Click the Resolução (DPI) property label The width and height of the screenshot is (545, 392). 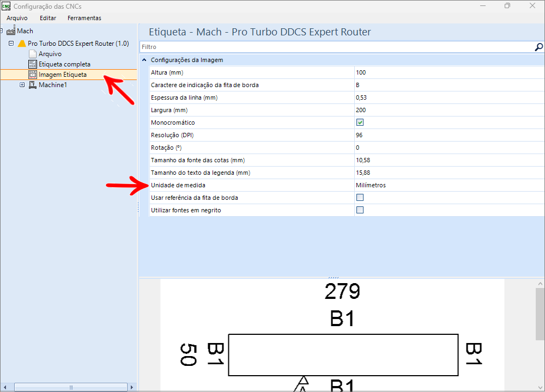[x=172, y=135]
